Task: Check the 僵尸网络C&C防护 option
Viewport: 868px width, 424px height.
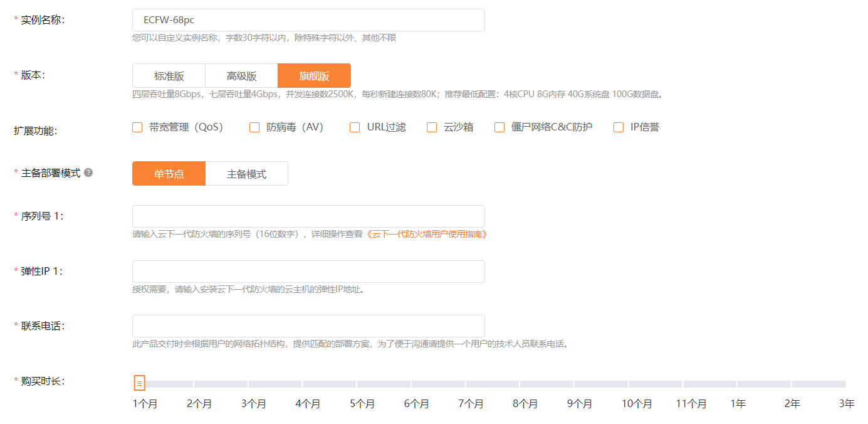Action: pyautogui.click(x=499, y=127)
